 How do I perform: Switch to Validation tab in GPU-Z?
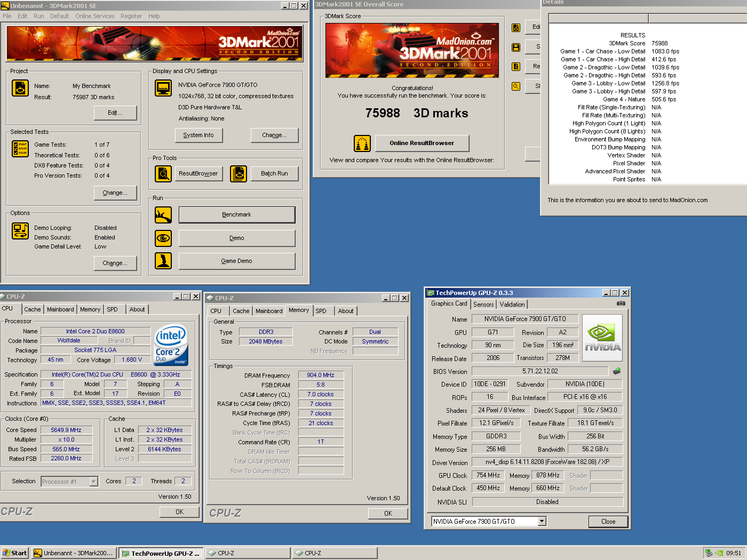512,305
